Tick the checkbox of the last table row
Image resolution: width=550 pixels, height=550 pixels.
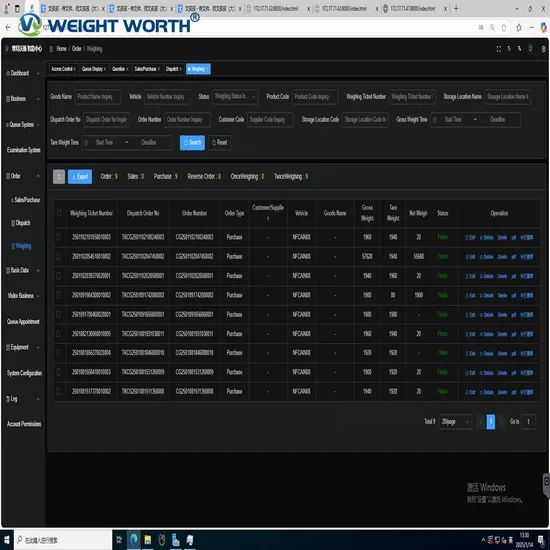(59, 391)
